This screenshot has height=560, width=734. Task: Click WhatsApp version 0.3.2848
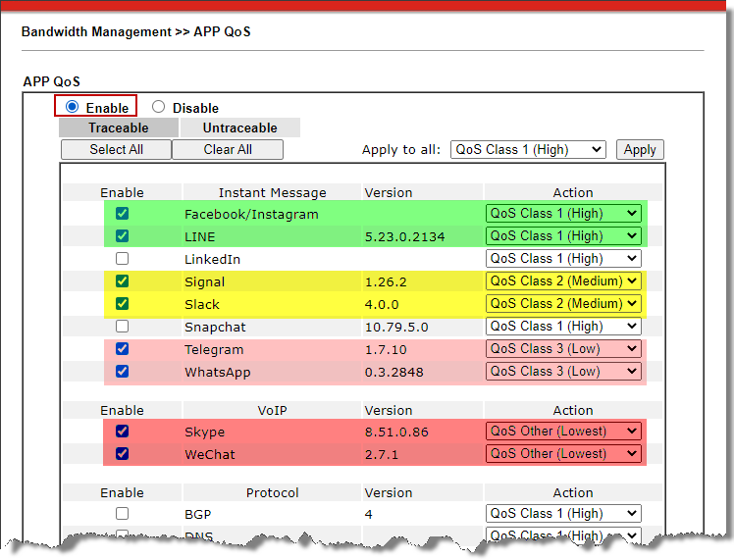tap(394, 373)
